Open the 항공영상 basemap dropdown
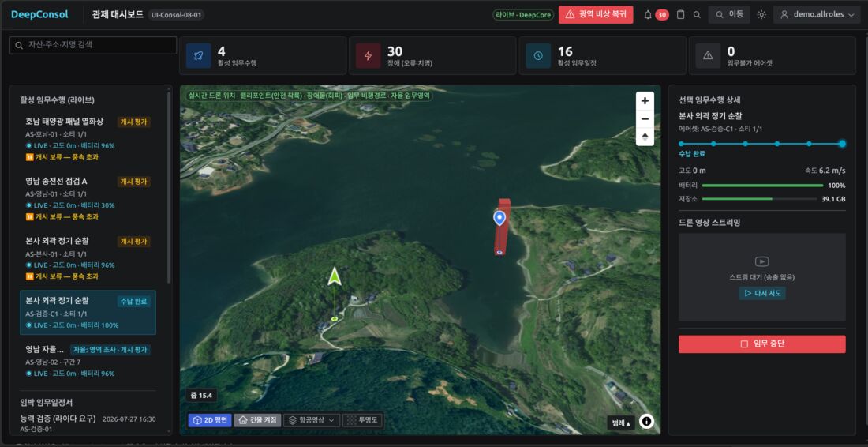The height and width of the screenshot is (447, 868). (312, 420)
